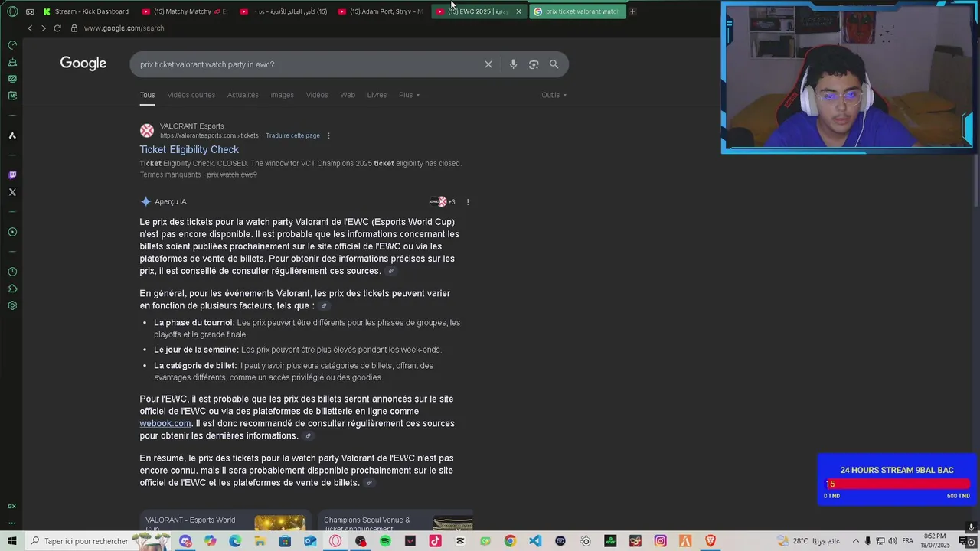Select the Livres search filter
The height and width of the screenshot is (551, 980).
(x=377, y=95)
